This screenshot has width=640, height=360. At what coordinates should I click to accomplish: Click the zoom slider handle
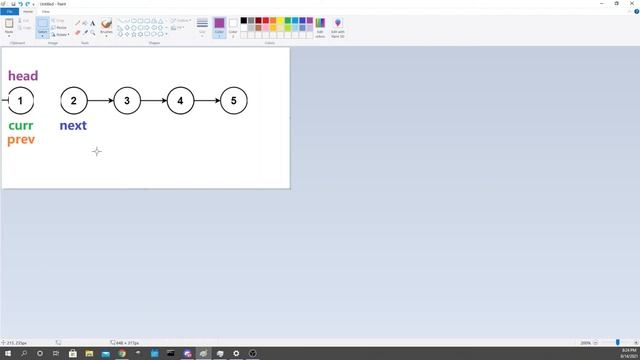(x=618, y=343)
